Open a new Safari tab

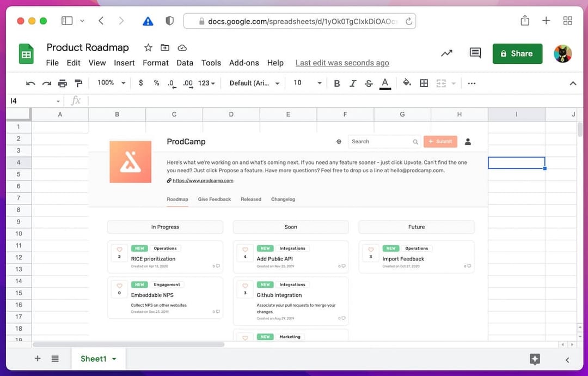coord(546,21)
